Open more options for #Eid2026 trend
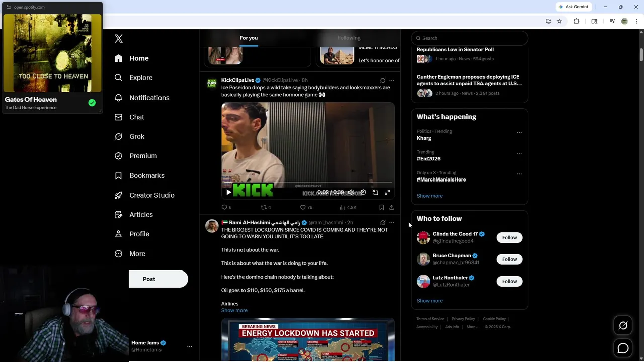Image resolution: width=644 pixels, height=362 pixels. pyautogui.click(x=519, y=153)
